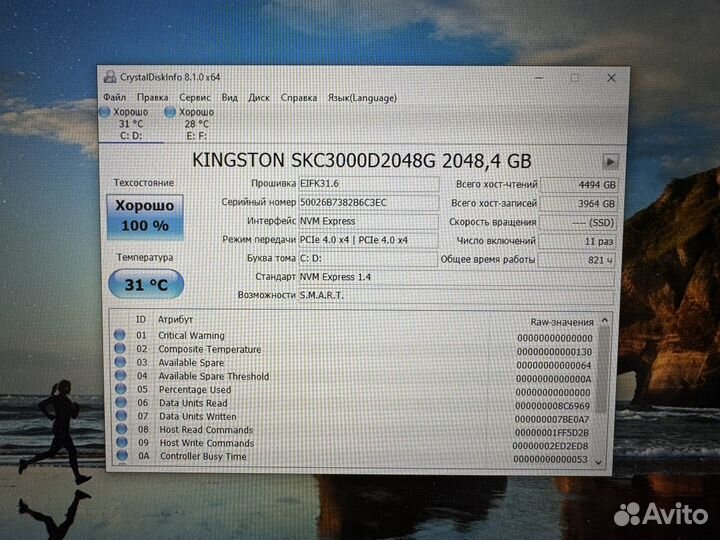Select the Available Spare attribute name
This screenshot has width=720, height=540.
coord(191,363)
